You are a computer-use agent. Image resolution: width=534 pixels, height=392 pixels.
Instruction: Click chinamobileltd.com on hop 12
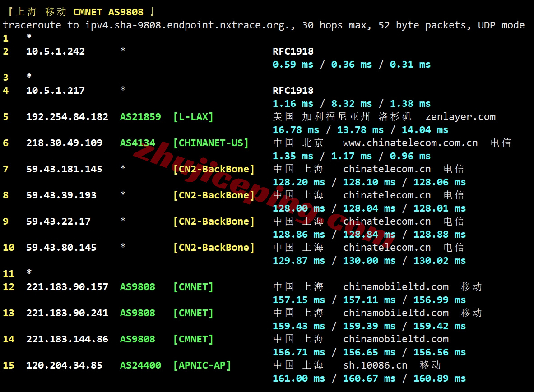pos(396,287)
